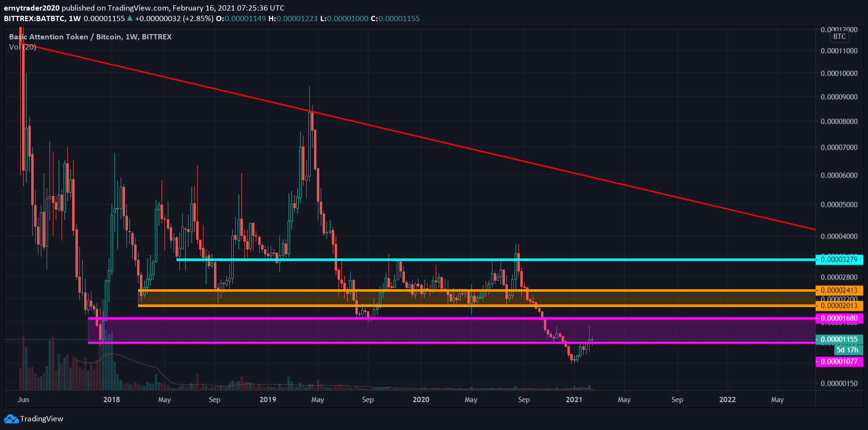Click the 2019 label on time axis

(x=267, y=399)
